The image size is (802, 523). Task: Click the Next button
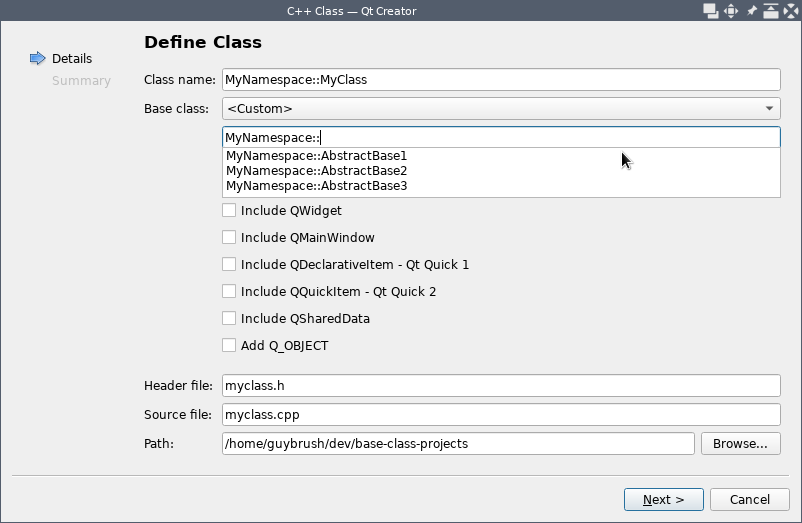click(x=663, y=500)
